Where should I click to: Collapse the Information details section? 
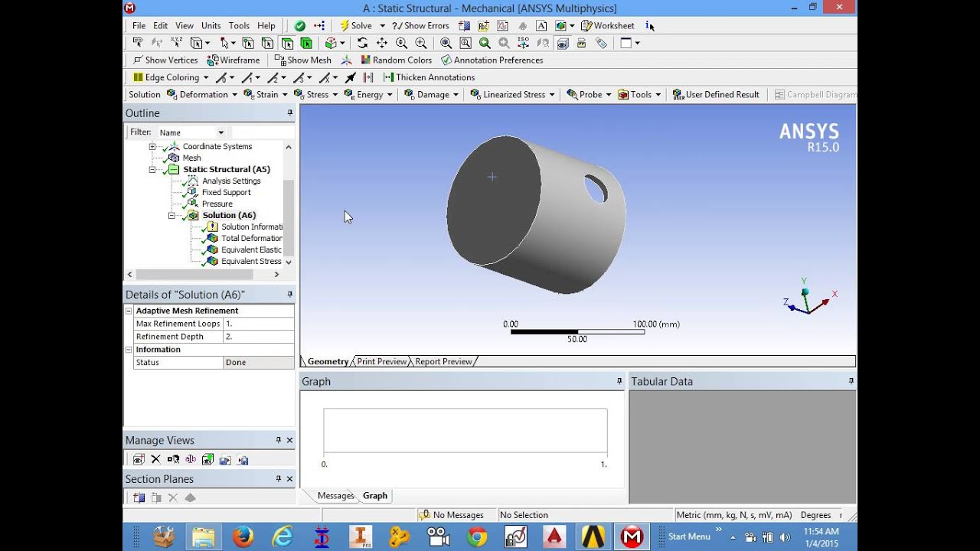click(x=129, y=350)
